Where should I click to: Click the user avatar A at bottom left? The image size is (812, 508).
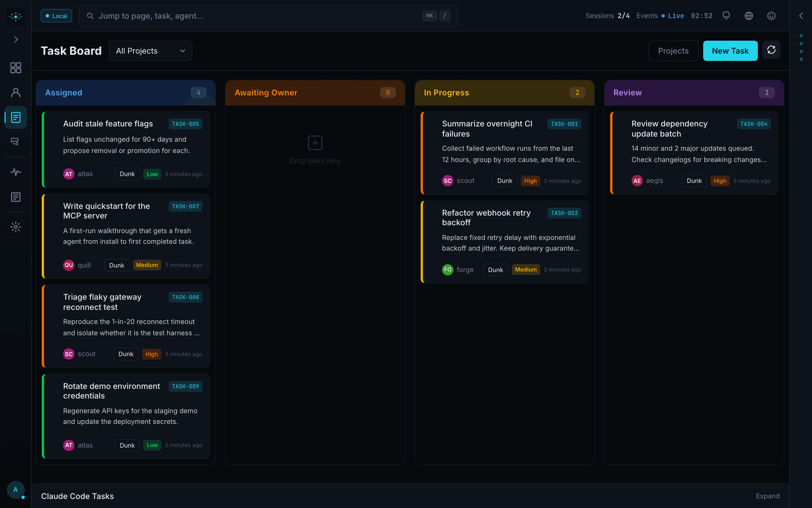[16, 490]
